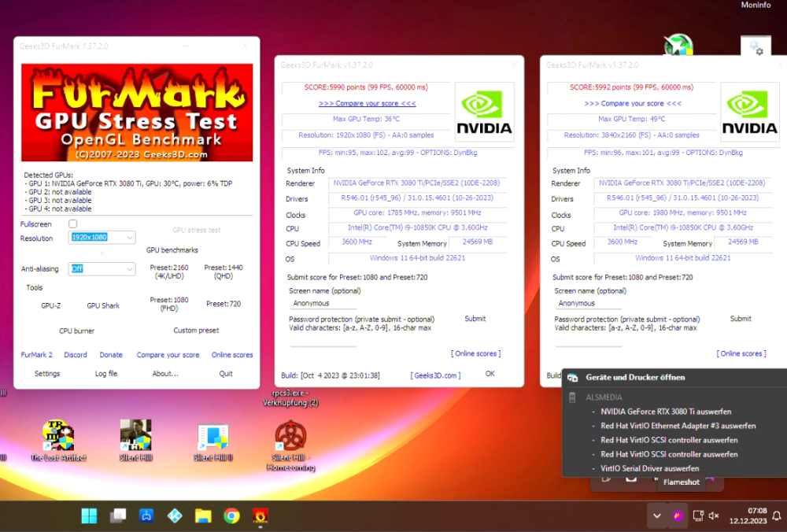This screenshot has width=787, height=532.
Task: Start the CPU burner
Action: point(77,331)
